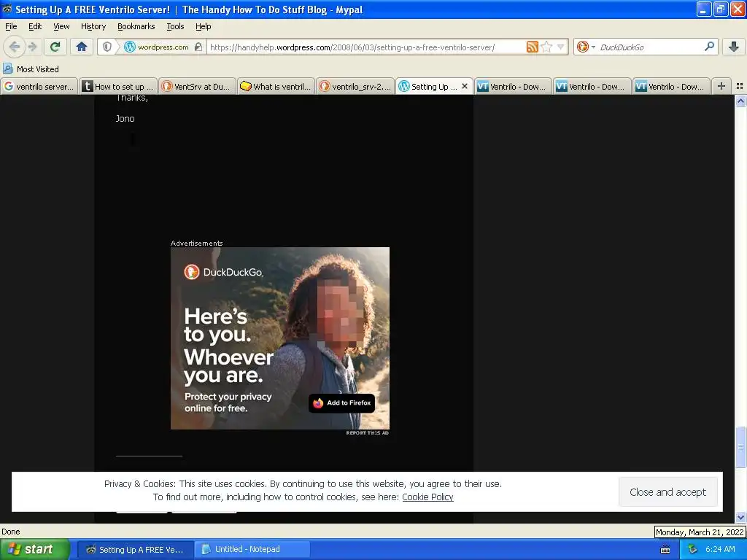Viewport: 747px width, 560px height.
Task: Click the scroll-up arrow of page scrollbar
Action: (740, 101)
